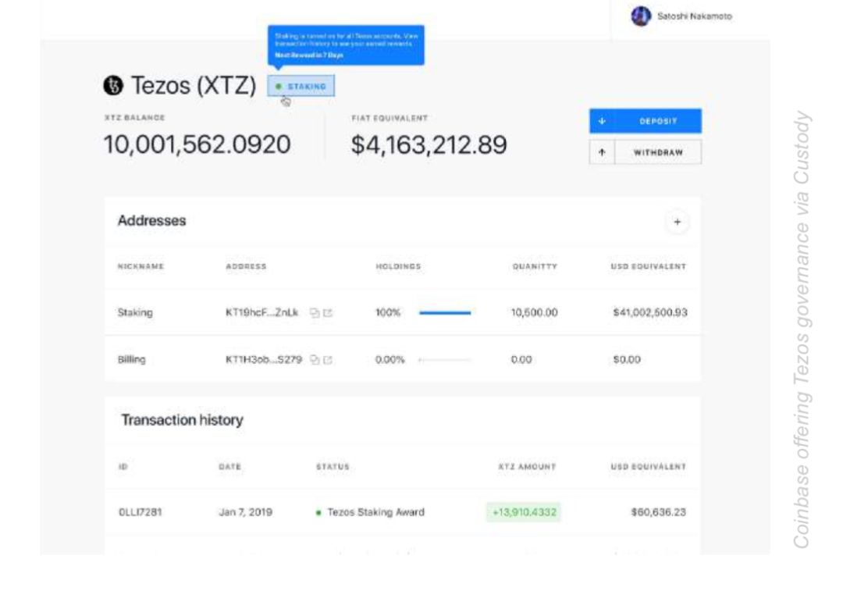Click the 100% holdings value
843x616 pixels.
point(388,312)
